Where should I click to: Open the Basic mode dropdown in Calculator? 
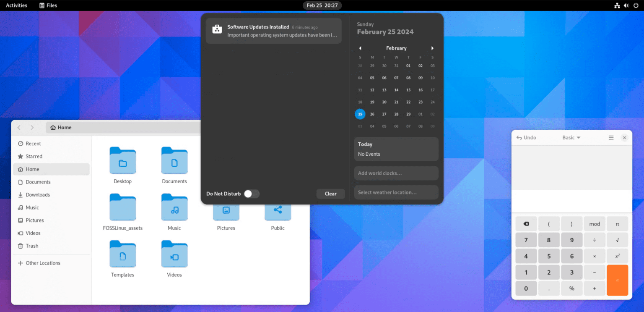coord(571,137)
